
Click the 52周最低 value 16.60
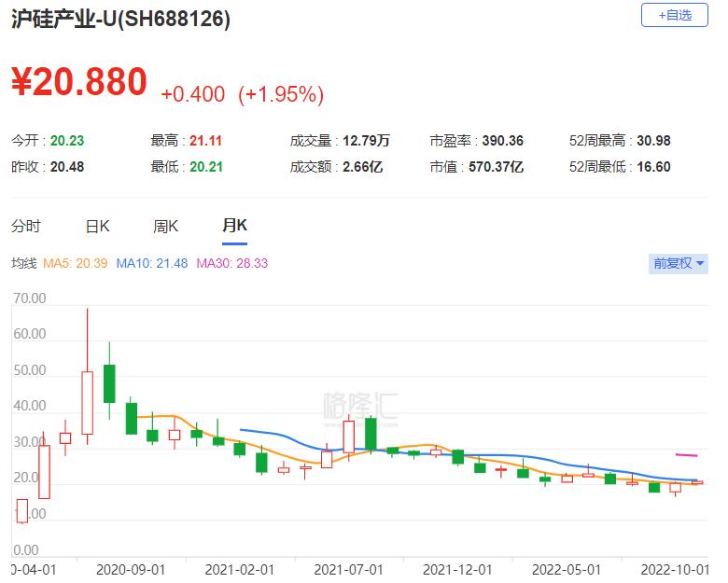pos(653,167)
